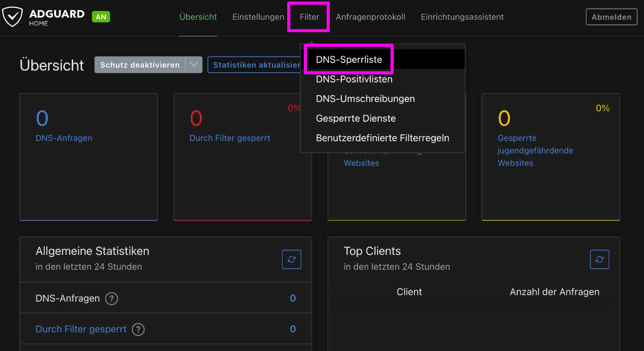Click the yellow 0 in the jugendgefährdende card
Viewport: 644px width, 351px height.
504,119
